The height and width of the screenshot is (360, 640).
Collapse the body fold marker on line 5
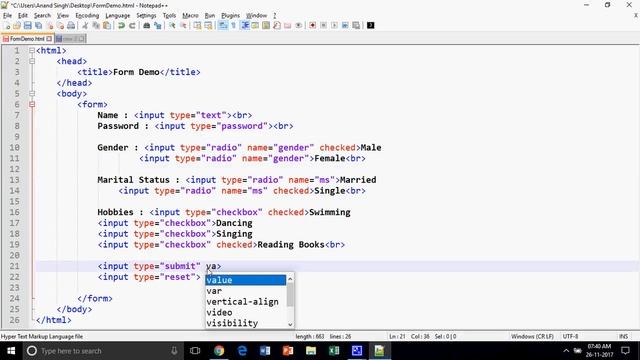(x=32, y=93)
